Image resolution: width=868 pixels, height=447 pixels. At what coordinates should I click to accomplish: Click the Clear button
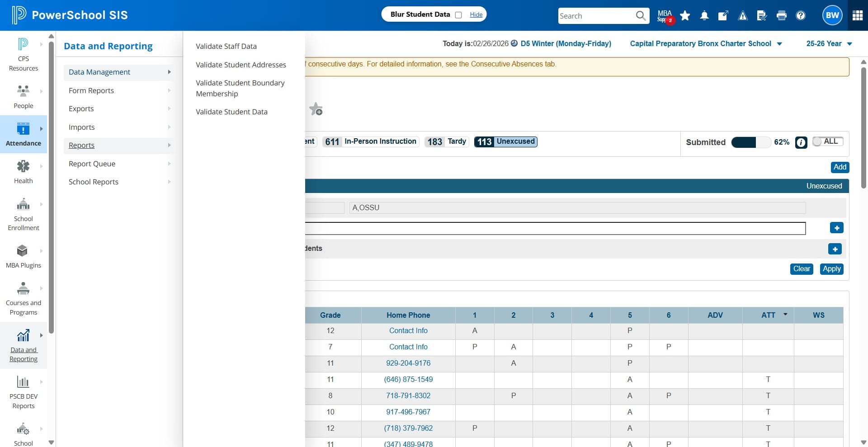click(802, 269)
